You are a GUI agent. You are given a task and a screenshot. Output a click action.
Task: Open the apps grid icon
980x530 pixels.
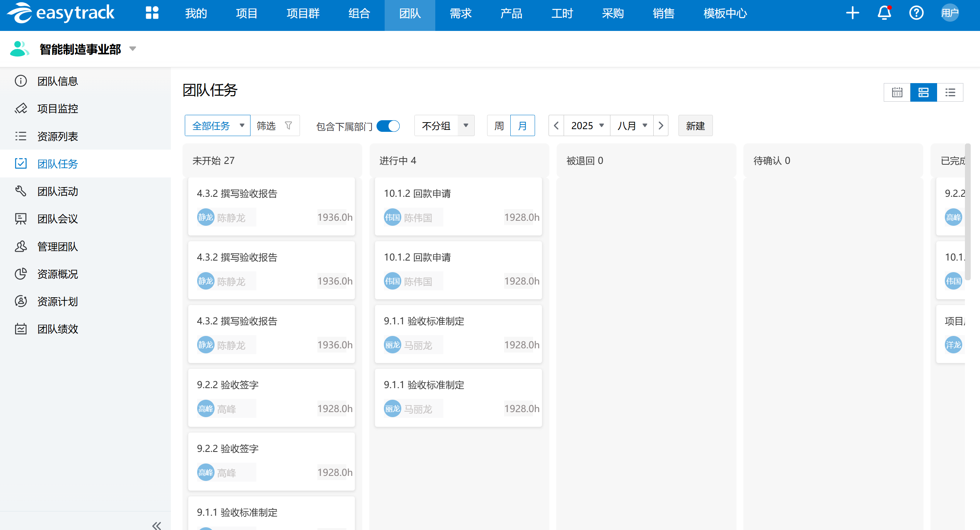(152, 13)
